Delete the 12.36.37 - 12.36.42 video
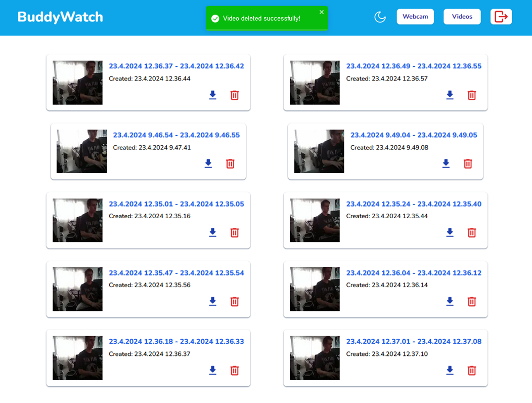The height and width of the screenshot is (403, 532). (235, 95)
